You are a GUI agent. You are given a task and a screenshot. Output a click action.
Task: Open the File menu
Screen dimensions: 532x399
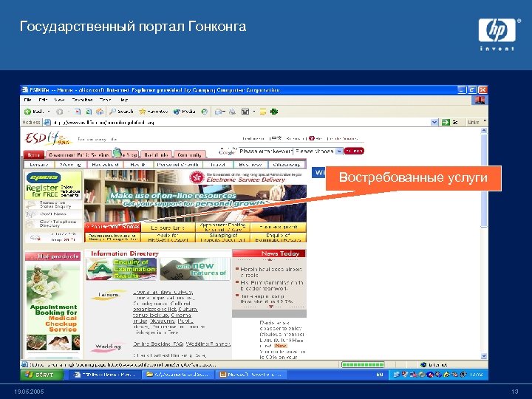tap(28, 100)
